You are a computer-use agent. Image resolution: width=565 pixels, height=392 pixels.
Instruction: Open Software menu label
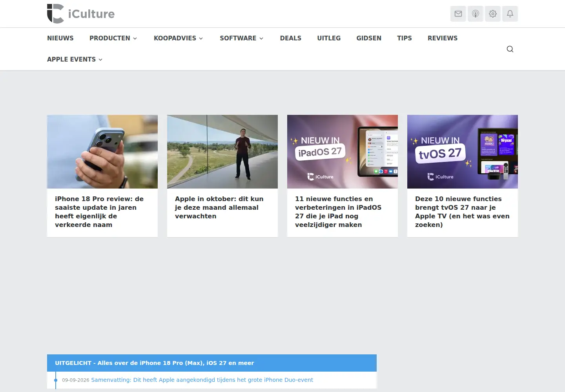(x=238, y=38)
